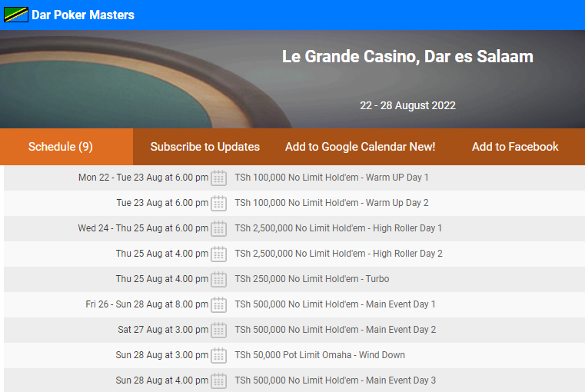Click the Tue 23 Aug at 6.00 pm date
585x392 pixels.
point(162,203)
